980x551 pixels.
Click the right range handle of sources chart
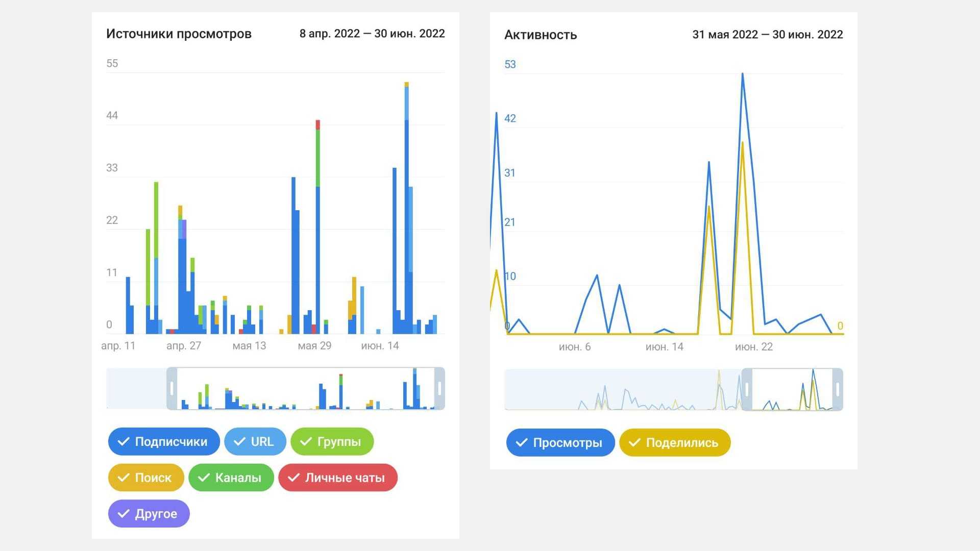439,389
